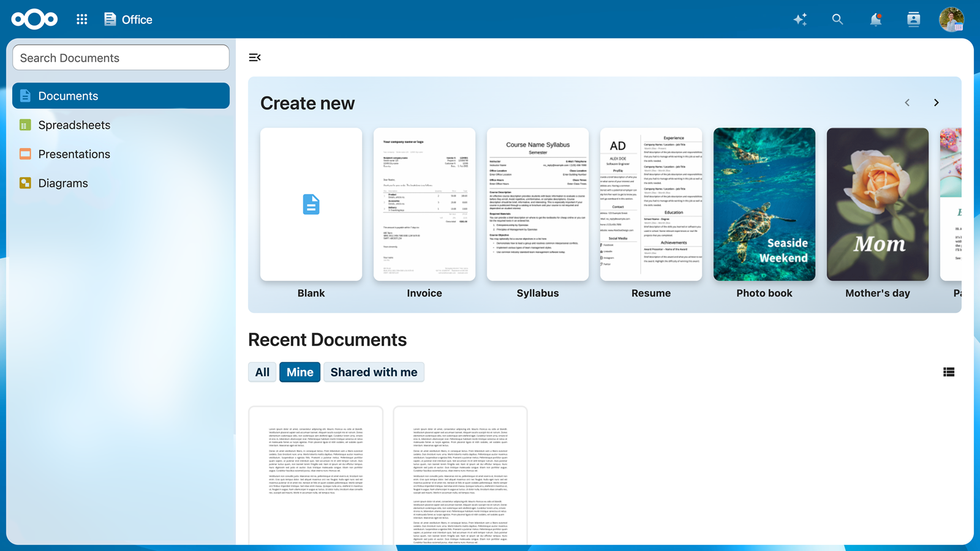Open the search magnifier icon
The width and height of the screenshot is (980, 551).
[x=837, y=20]
